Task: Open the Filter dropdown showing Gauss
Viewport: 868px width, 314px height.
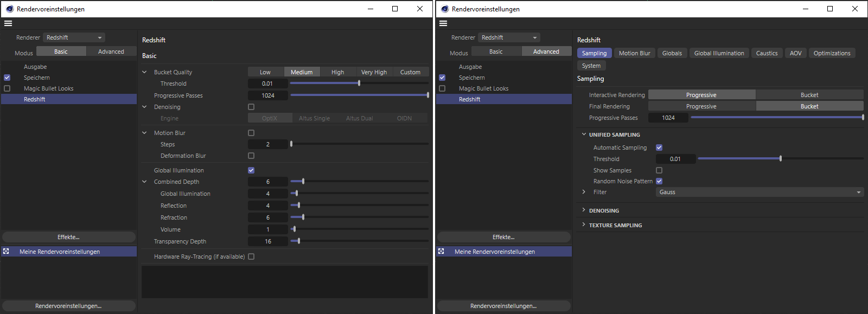Action: (759, 192)
